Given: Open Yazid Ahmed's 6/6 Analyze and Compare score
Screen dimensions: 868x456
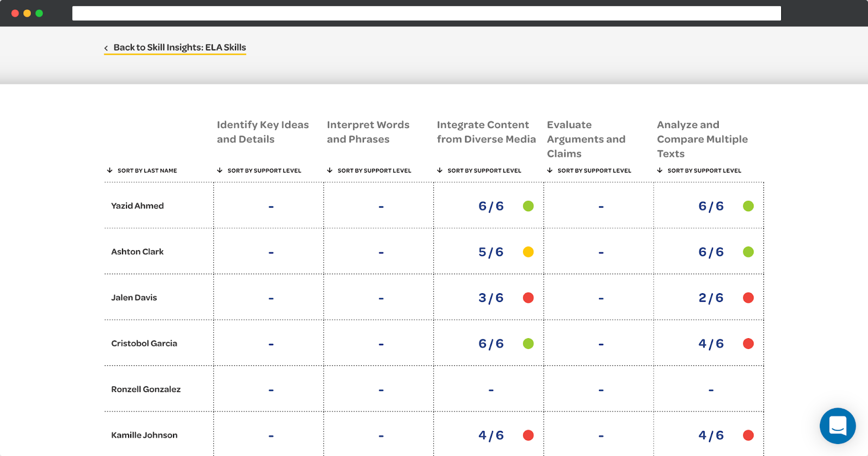Looking at the screenshot, I should [x=711, y=206].
